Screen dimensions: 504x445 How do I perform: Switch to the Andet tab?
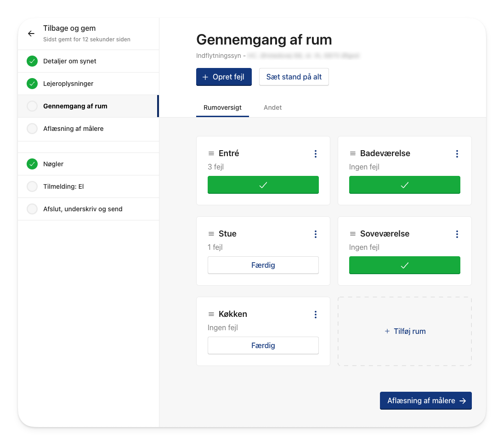coord(272,107)
